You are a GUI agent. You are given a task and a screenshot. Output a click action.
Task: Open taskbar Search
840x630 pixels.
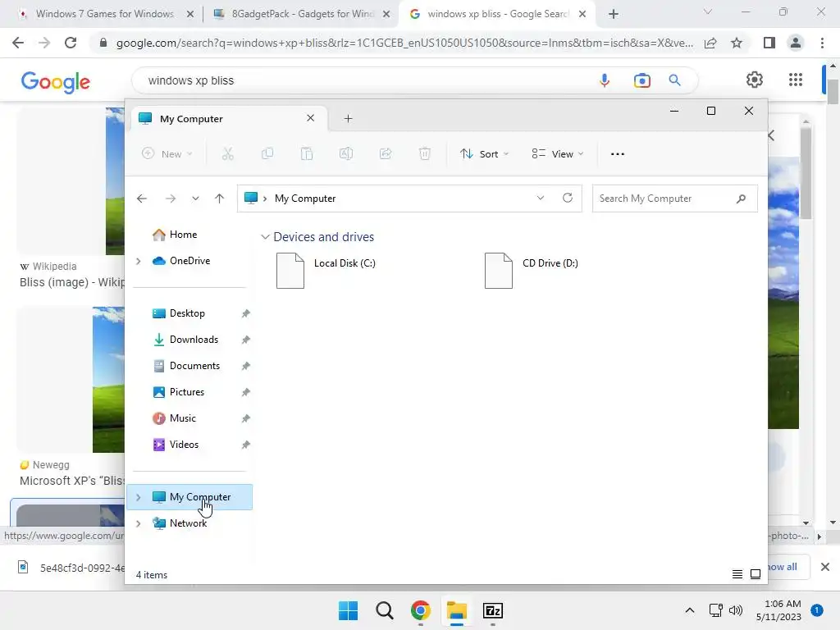(x=384, y=610)
